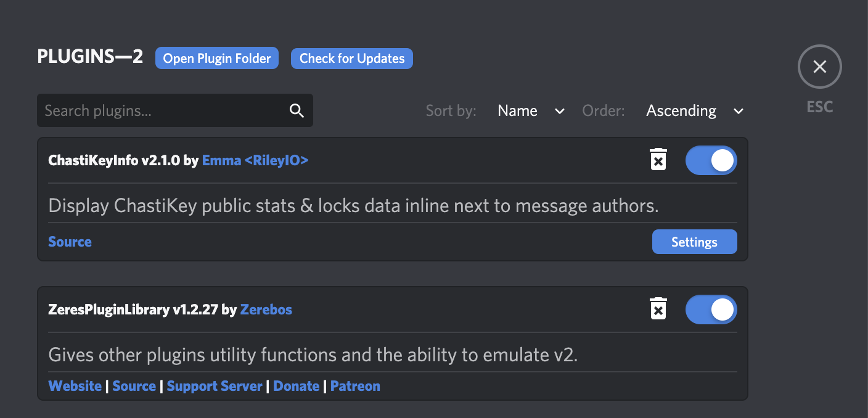Click the ZeresPluginLibrary v1.2.27 title text

tap(133, 309)
